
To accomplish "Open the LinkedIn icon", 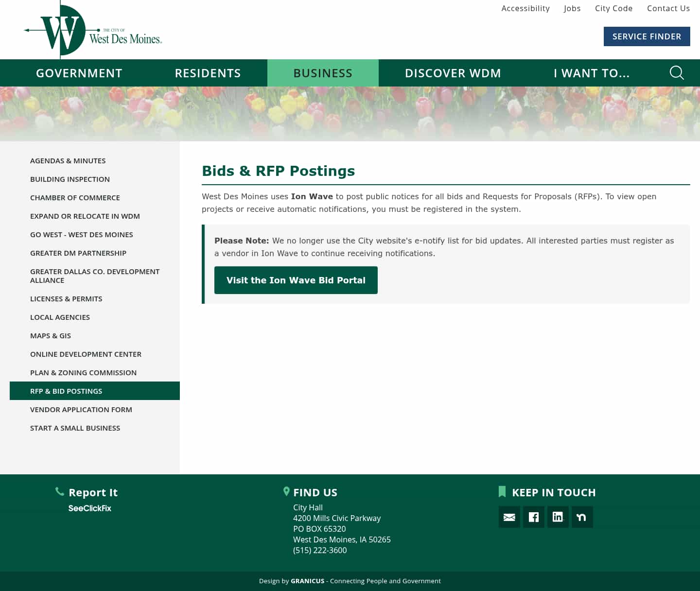I will click(558, 517).
